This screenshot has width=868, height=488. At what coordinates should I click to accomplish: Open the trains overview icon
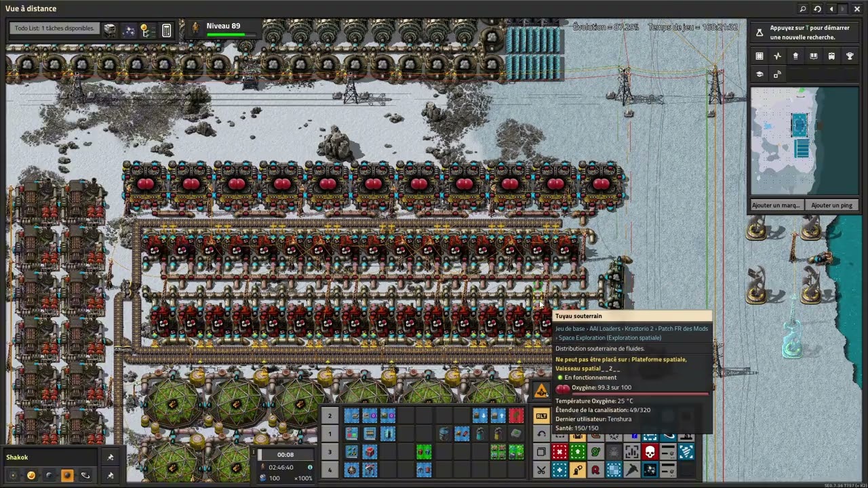831,56
